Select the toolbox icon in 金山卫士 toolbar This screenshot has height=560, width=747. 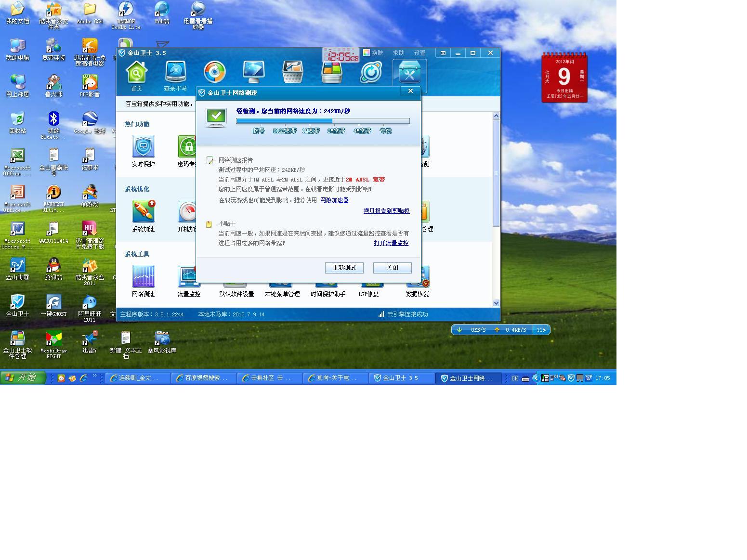click(409, 72)
